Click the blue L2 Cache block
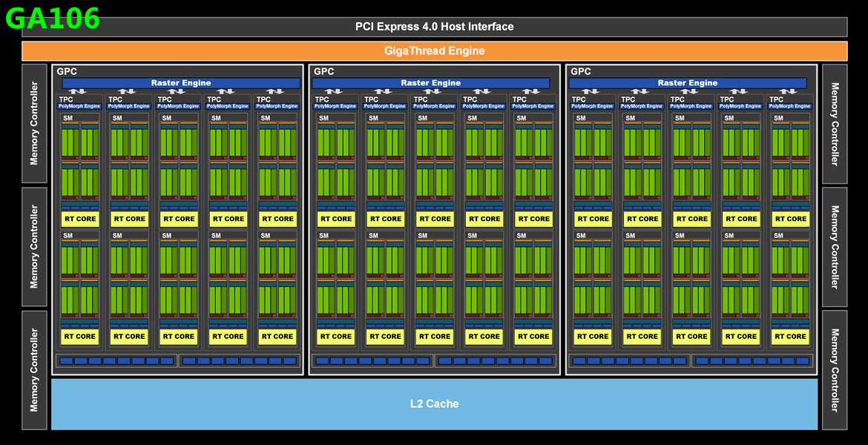This screenshot has width=868, height=445. [434, 404]
